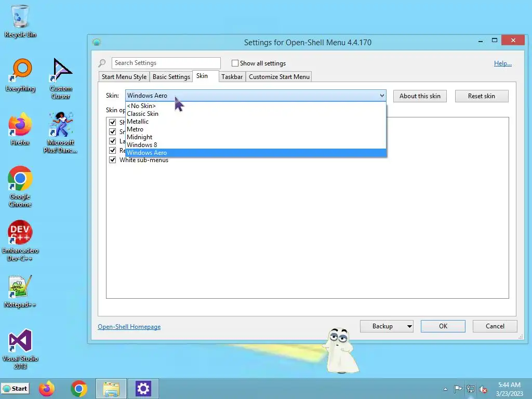Open Firefox from the taskbar
This screenshot has width=532, height=399.
[46, 389]
